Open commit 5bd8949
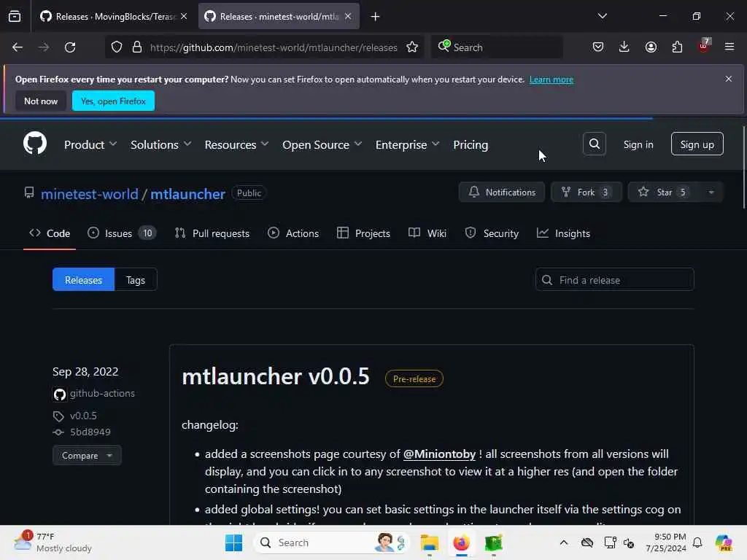Image resolution: width=747 pixels, height=560 pixels. click(x=90, y=432)
